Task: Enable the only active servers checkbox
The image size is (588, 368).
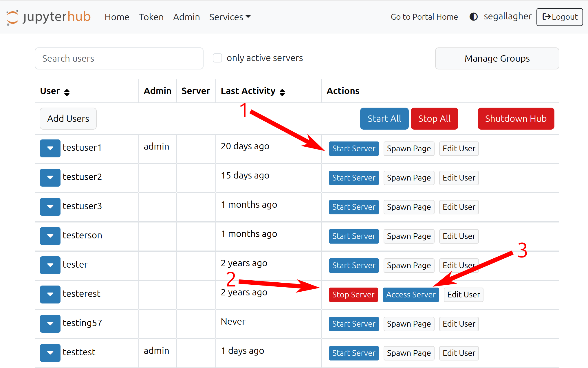Action: tap(217, 58)
